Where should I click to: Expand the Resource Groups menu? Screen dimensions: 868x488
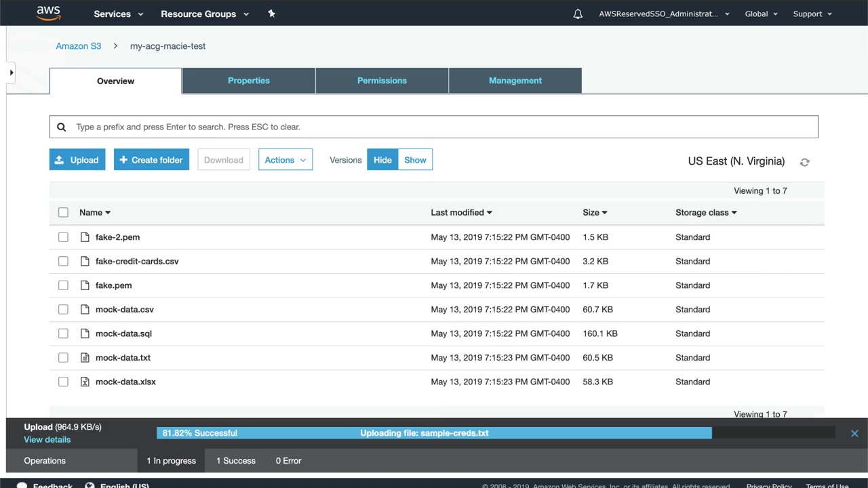point(205,14)
